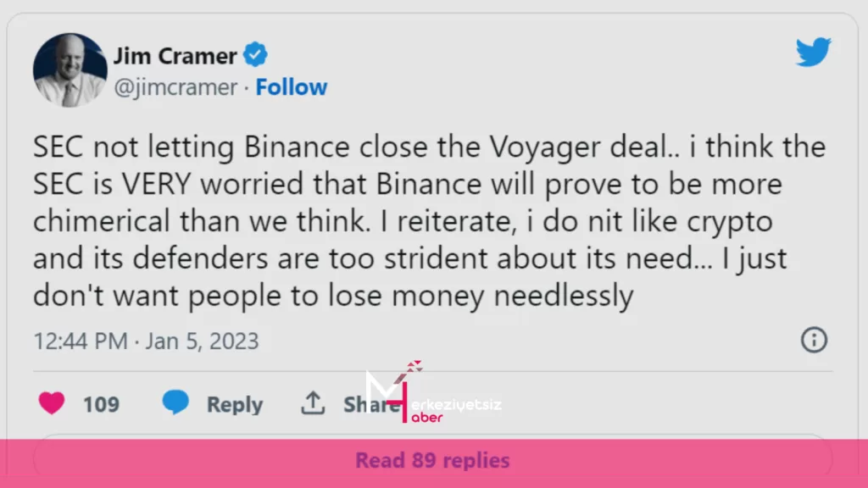This screenshot has height=488, width=868.
Task: Open the @jimcramer handle link
Action: pyautogui.click(x=174, y=86)
